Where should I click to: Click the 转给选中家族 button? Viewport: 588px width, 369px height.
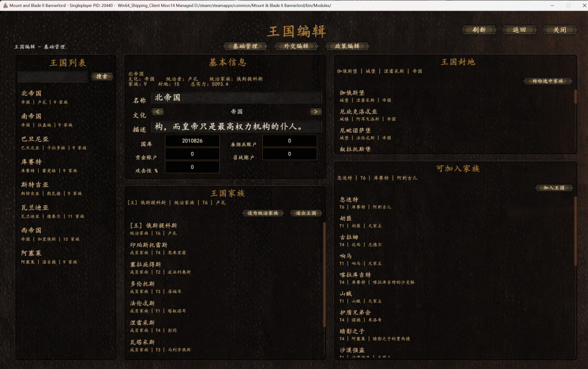[x=548, y=81]
